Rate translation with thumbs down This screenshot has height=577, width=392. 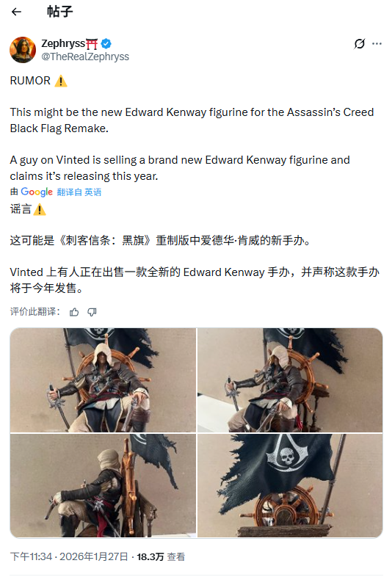tap(92, 312)
